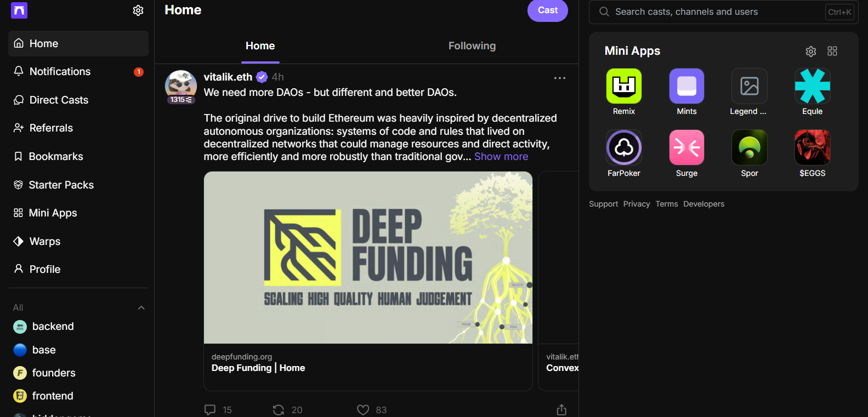
Task: Expand the cast with Show more
Action: [501, 157]
